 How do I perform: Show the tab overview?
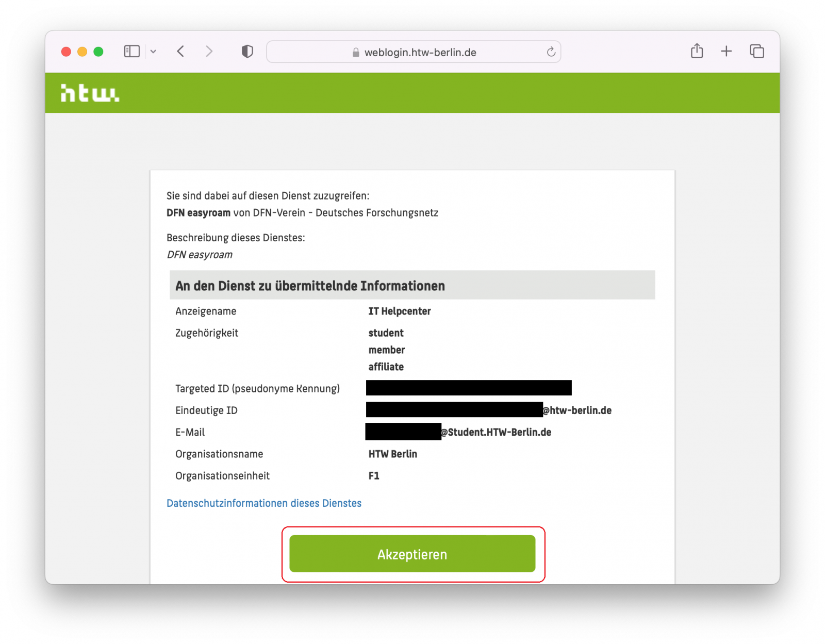pos(756,52)
